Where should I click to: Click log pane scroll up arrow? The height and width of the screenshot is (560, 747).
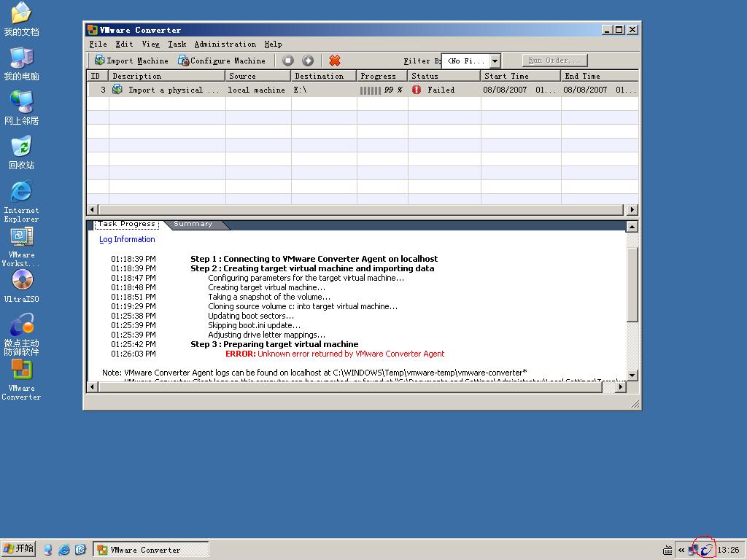coord(632,226)
